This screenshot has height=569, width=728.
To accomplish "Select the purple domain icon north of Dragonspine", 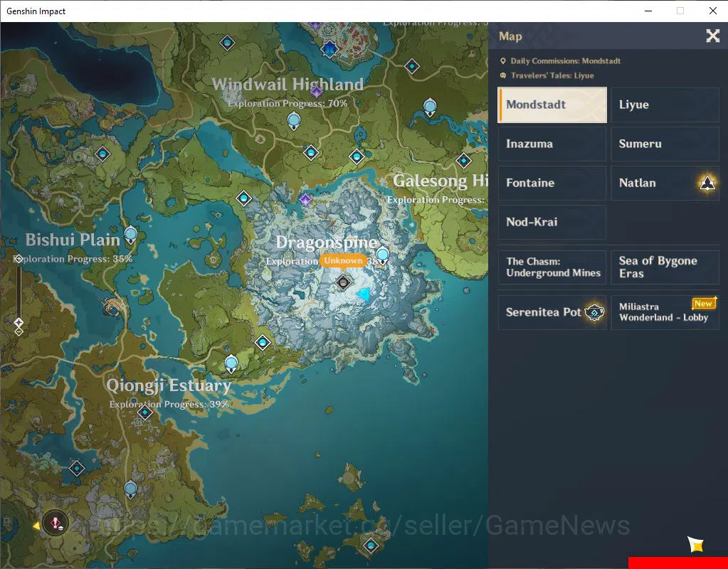I will coord(305,200).
